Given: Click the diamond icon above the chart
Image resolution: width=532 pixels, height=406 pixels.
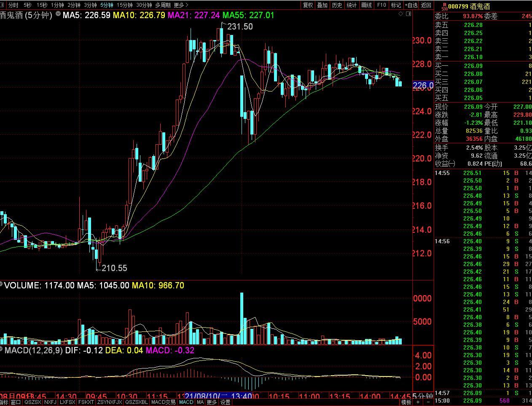Looking at the screenshot, I should [401, 14].
